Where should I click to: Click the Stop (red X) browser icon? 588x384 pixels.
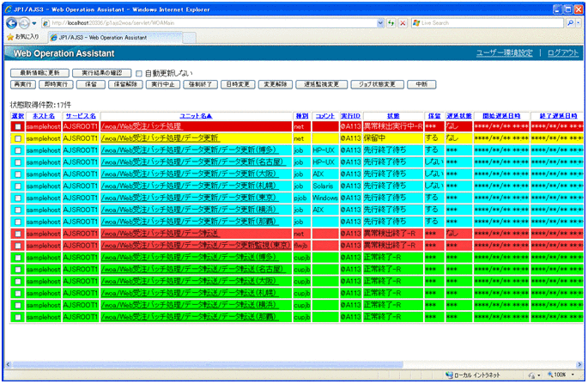(x=404, y=22)
